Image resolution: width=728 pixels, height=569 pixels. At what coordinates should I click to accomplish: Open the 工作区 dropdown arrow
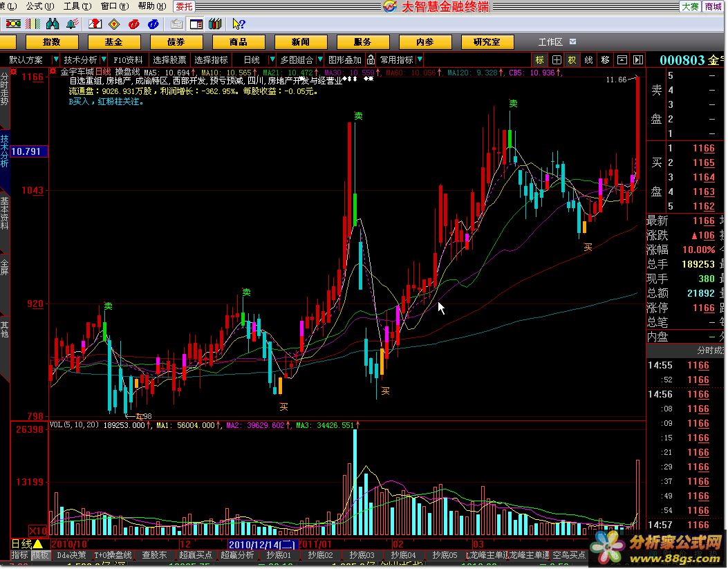pos(573,41)
